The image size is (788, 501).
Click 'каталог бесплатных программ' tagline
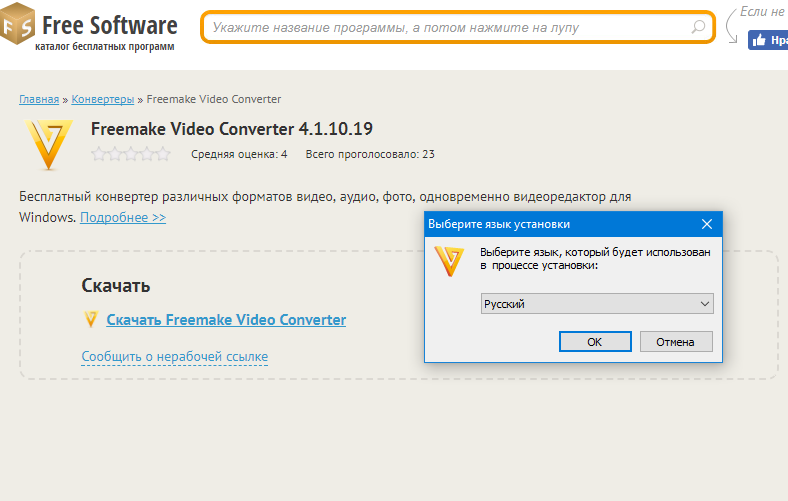[x=105, y=47]
